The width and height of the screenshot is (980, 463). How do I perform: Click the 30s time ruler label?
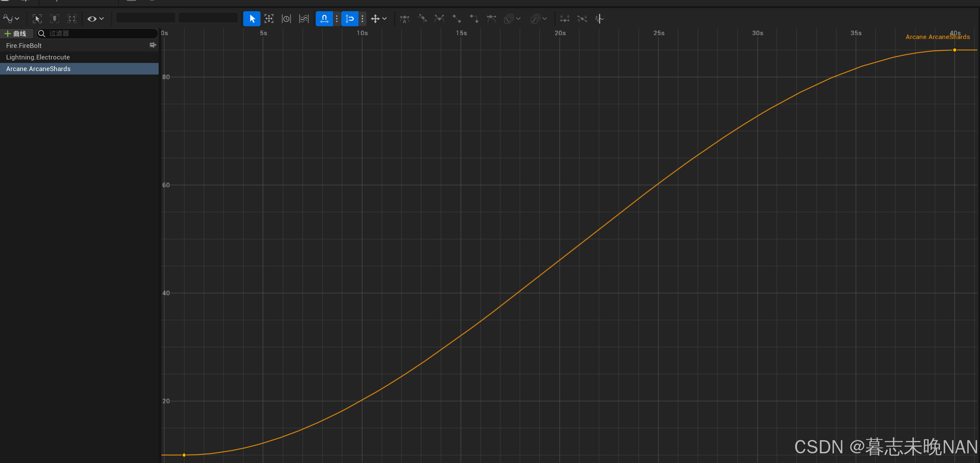(758, 33)
